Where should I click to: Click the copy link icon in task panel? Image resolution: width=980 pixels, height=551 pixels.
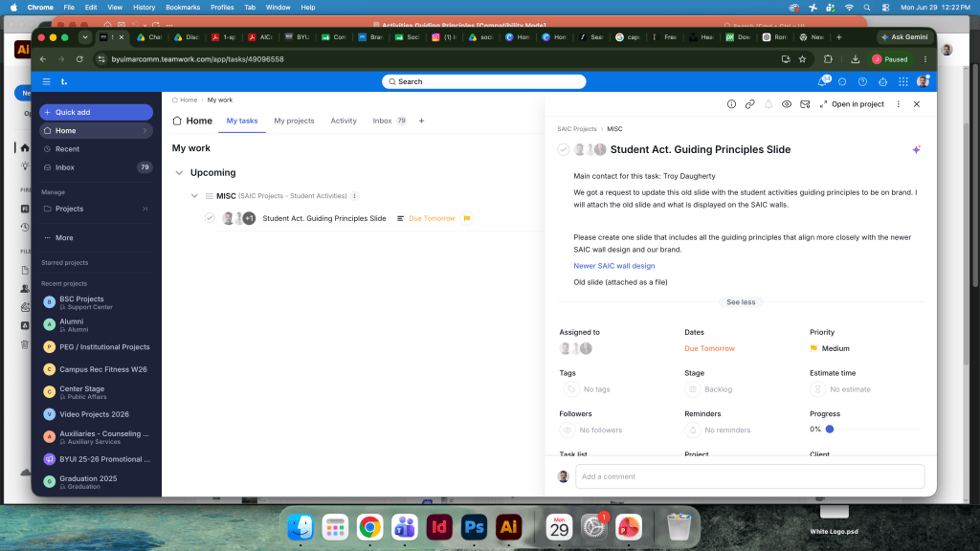pos(749,104)
